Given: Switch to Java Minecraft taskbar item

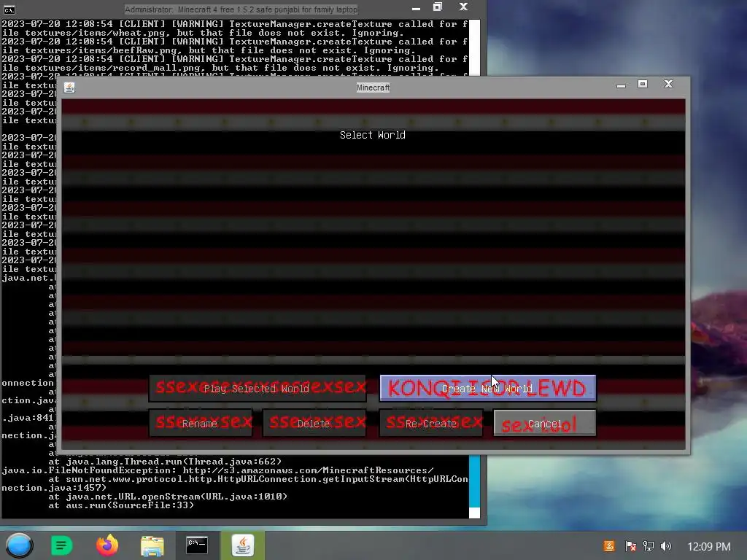Looking at the screenshot, I should point(242,545).
